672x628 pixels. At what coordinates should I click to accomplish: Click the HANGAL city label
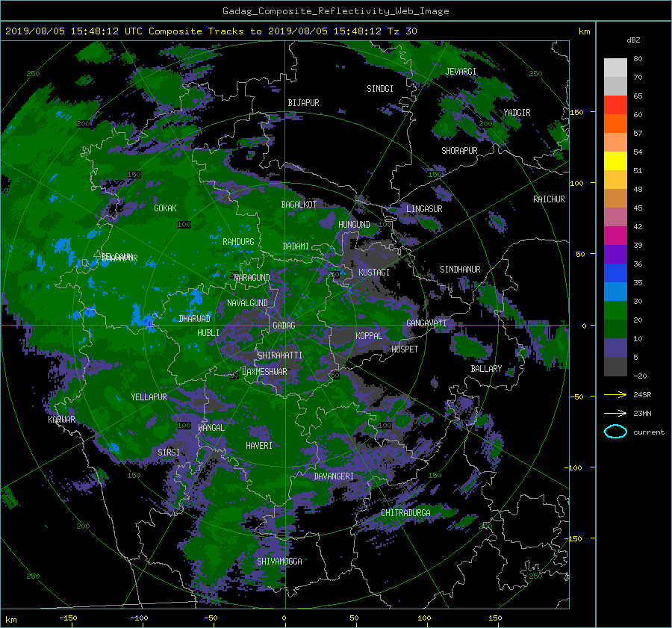(211, 428)
